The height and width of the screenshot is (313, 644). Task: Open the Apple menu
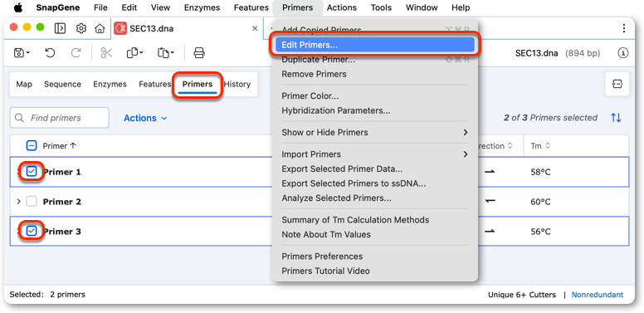point(18,7)
